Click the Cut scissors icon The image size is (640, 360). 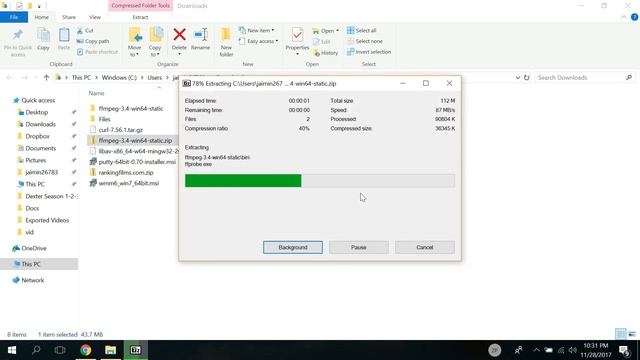tap(80, 31)
